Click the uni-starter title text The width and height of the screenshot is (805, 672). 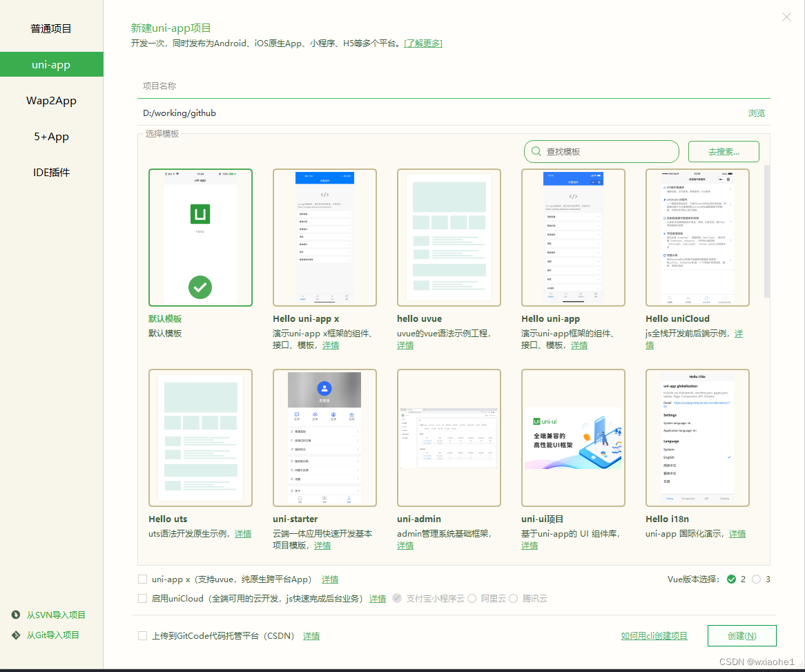coord(295,519)
